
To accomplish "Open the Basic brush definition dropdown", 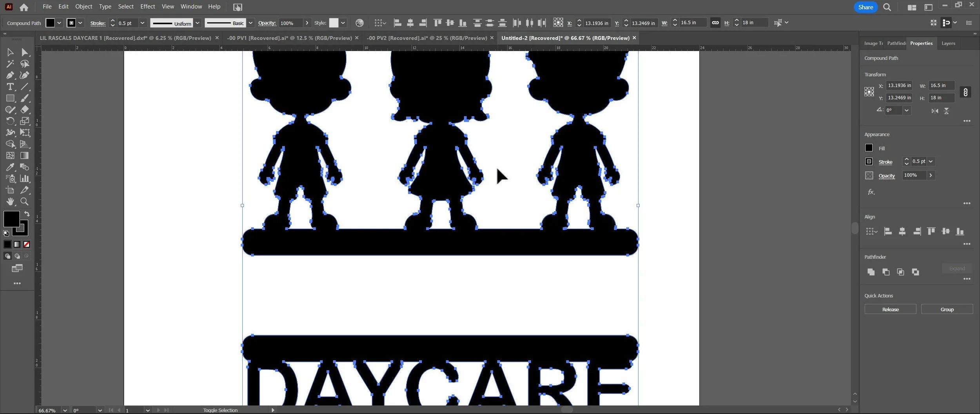I will [x=250, y=23].
